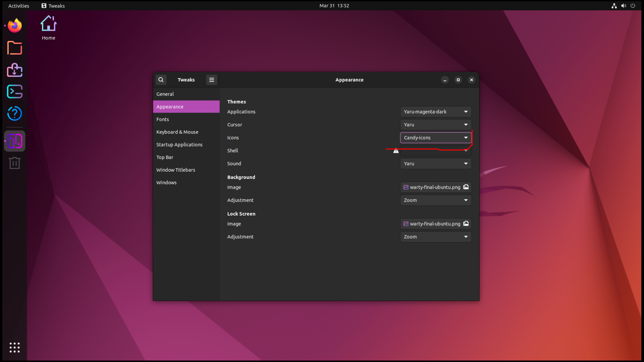644x362 pixels.
Task: Minimize the Tweaks window
Action: coord(445,80)
